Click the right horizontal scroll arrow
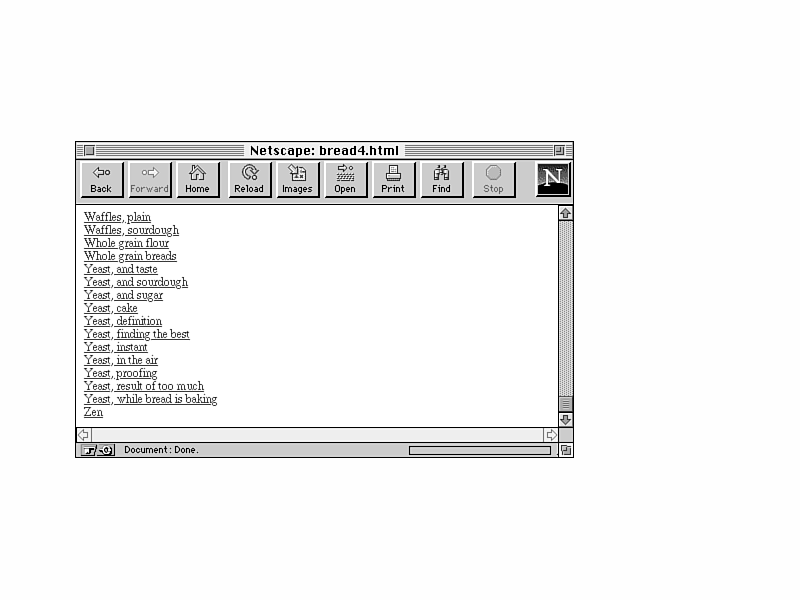Screen dimensions: 800x600 point(551,435)
